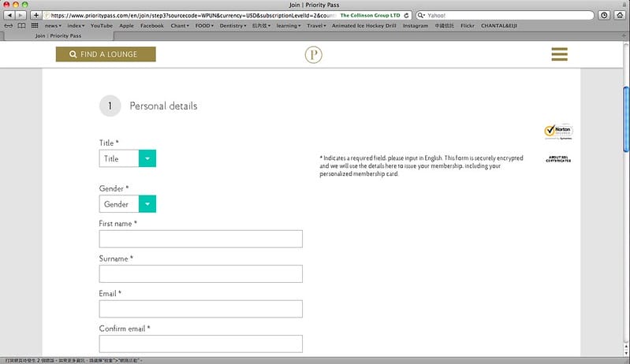This screenshot has width=630, height=364.
Task: Expand the learning bookmarks folder
Action: coord(289,26)
